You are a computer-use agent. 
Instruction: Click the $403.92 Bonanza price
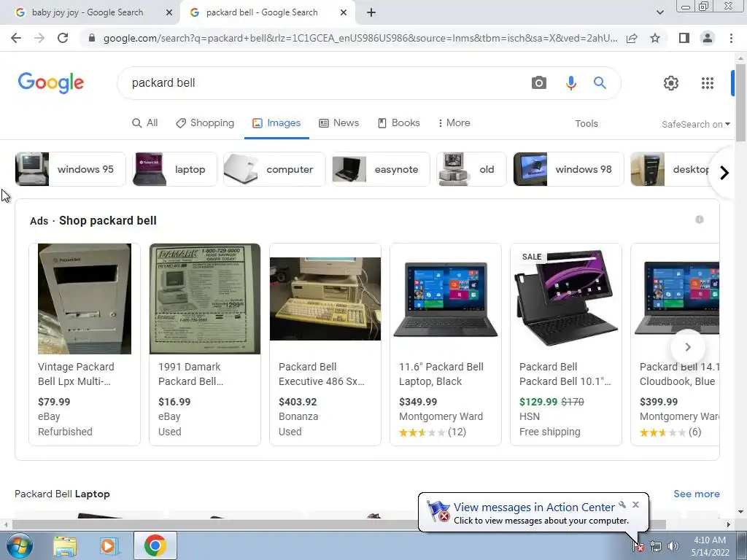(298, 402)
